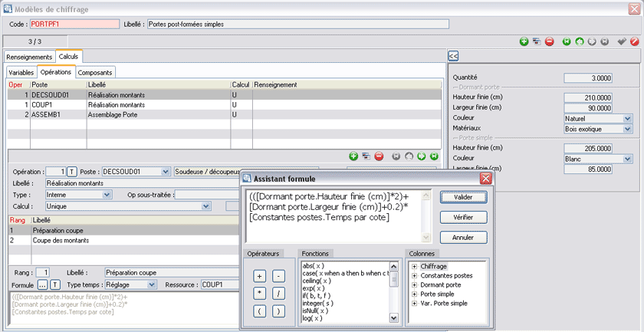Add a new operation in operations toolbar
The image size is (644, 332).
click(x=353, y=156)
